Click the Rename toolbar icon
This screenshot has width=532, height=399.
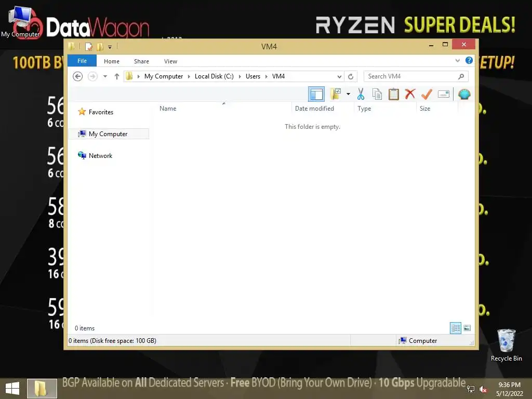(x=444, y=94)
